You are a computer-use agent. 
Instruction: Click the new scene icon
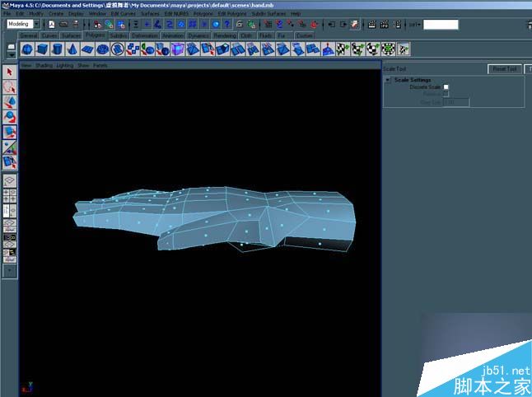coord(52,25)
